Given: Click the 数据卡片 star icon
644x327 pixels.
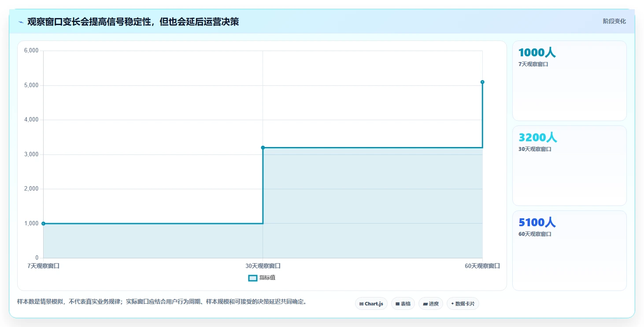Looking at the screenshot, I should click(x=452, y=304).
